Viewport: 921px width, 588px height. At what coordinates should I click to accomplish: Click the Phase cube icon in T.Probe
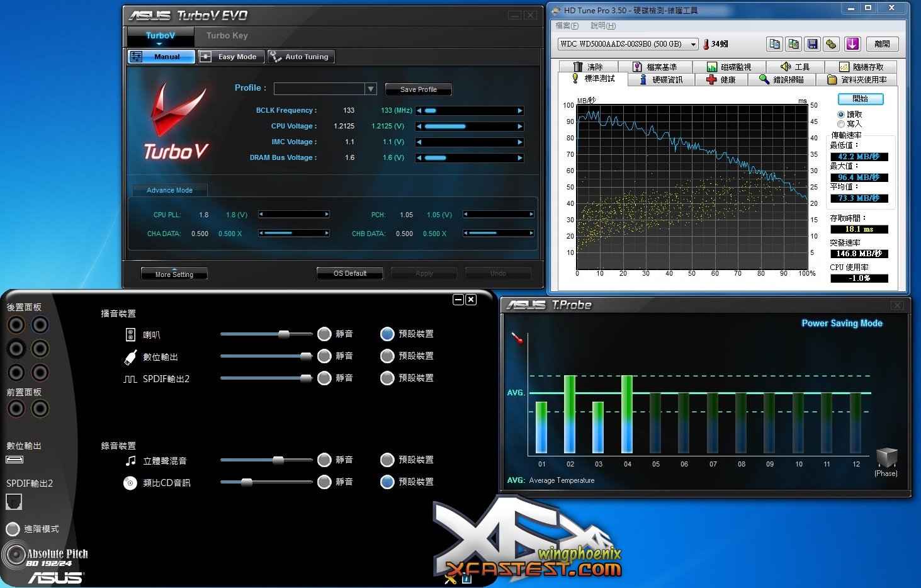pos(886,457)
